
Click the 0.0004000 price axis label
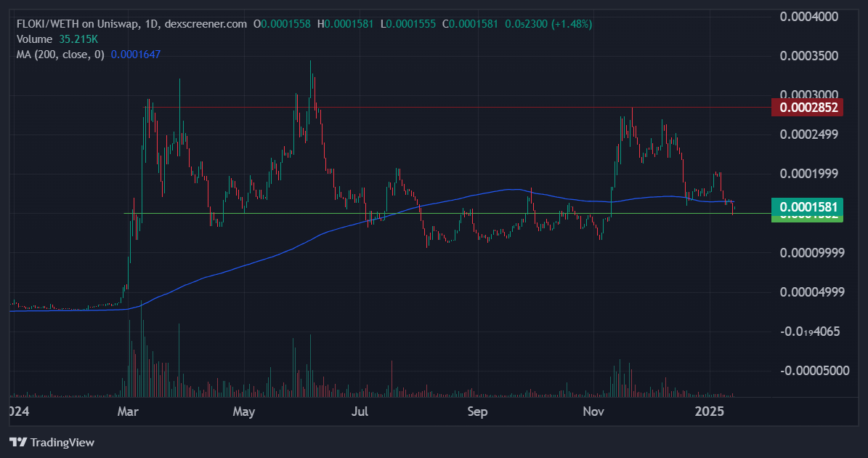point(808,16)
